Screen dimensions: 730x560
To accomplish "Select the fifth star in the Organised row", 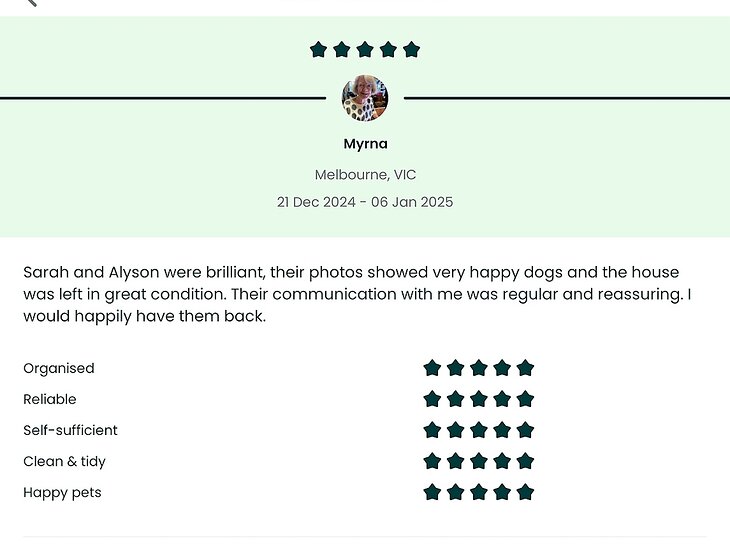I will point(525,368).
